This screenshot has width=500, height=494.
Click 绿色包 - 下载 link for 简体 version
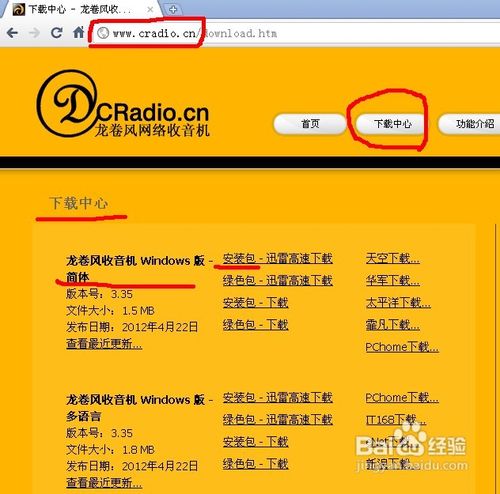[255, 325]
